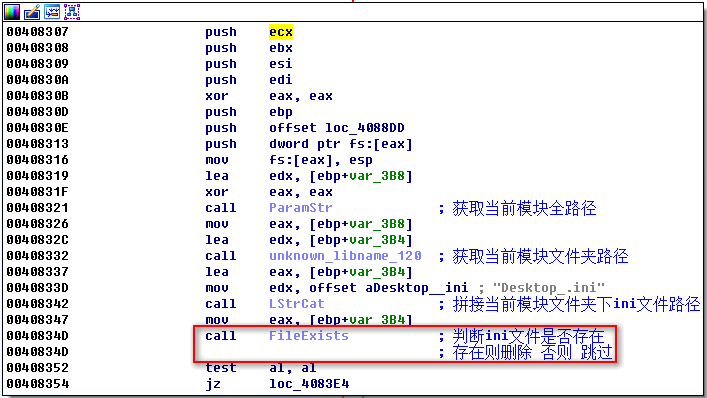Click address 00408342

pyautogui.click(x=37, y=304)
